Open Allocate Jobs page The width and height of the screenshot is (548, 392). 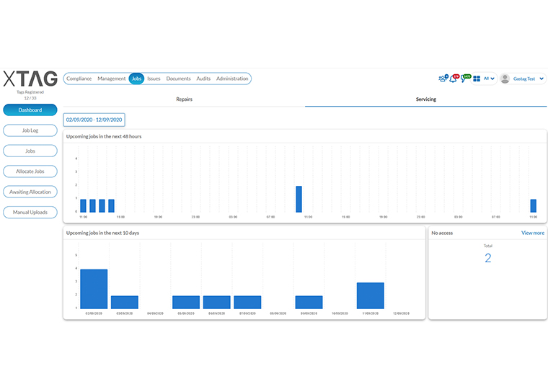pos(30,171)
